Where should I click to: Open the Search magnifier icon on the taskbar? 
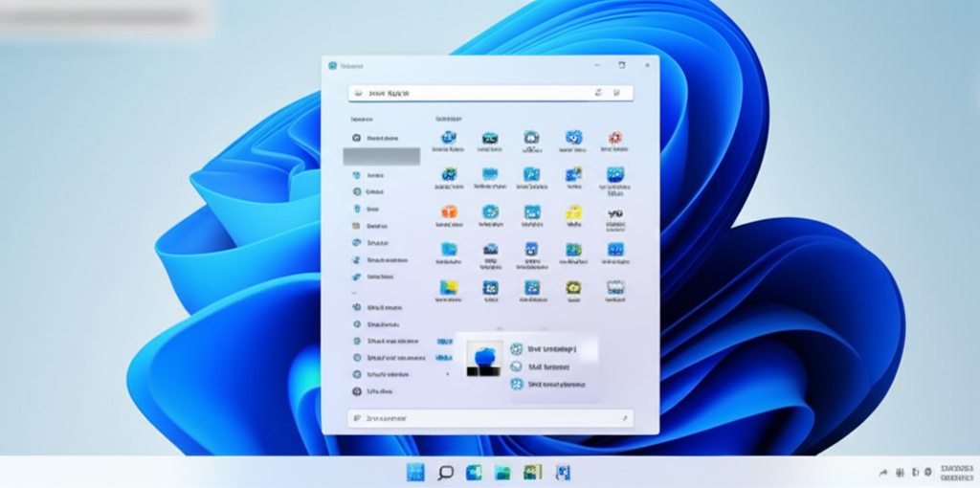tap(445, 472)
